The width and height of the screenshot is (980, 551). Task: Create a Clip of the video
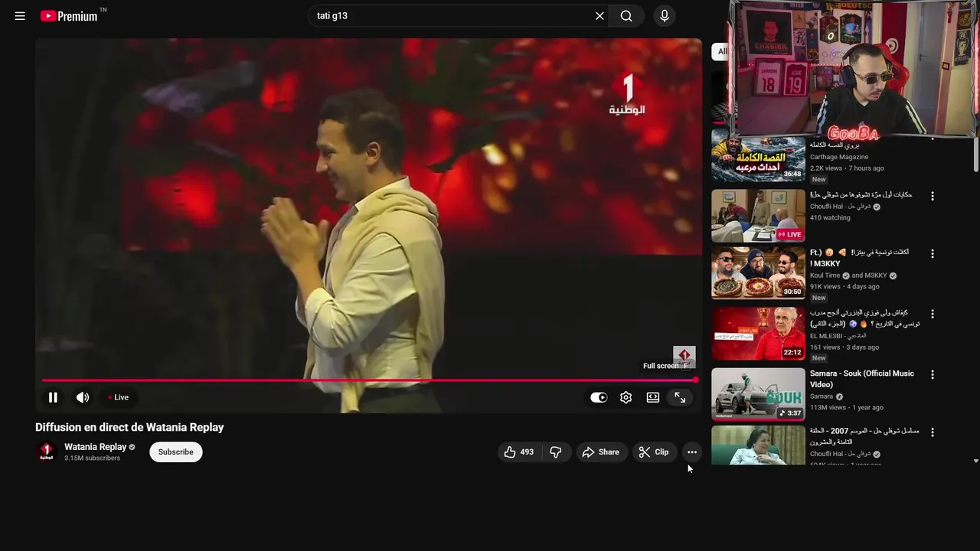click(x=654, y=452)
